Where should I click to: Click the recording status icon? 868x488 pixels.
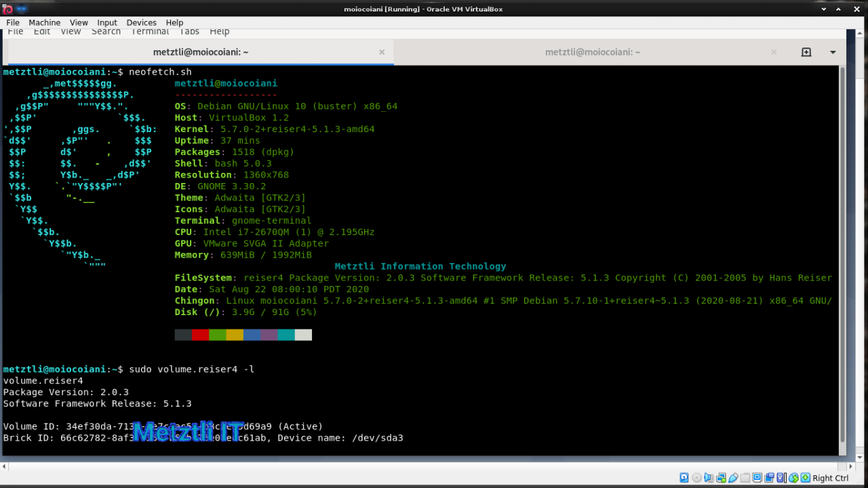pyautogui.click(x=770, y=478)
